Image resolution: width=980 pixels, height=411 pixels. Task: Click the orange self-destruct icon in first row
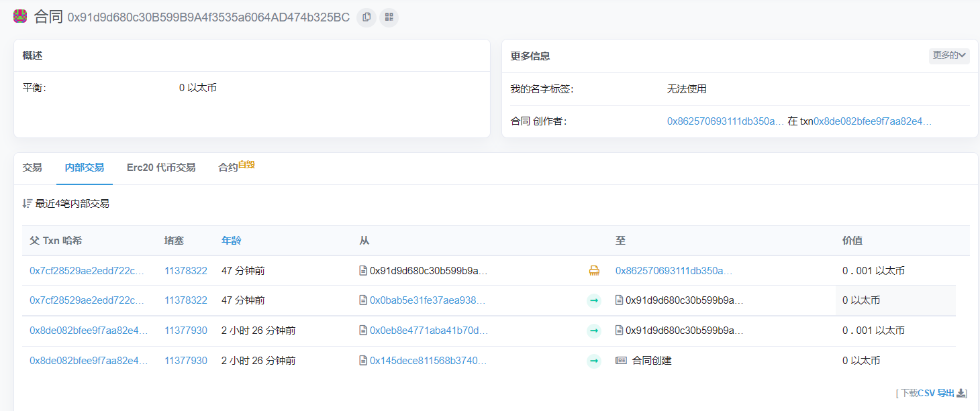[x=594, y=271]
